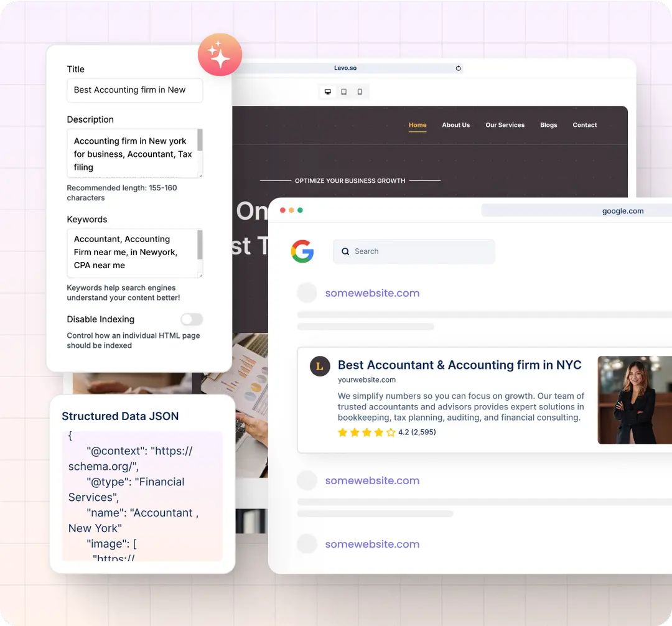The width and height of the screenshot is (672, 626).
Task: Click Keywords box scrollbar
Action: click(200, 245)
